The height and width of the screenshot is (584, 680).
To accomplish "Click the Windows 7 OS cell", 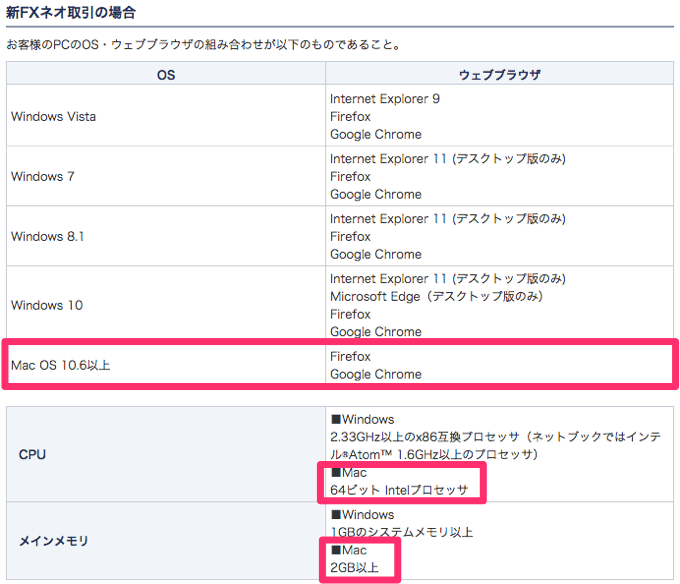I will tap(43, 177).
